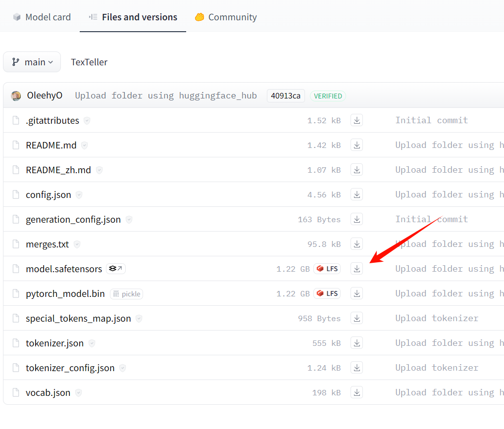The width and height of the screenshot is (504, 429).
Task: Switch to the Model card tab
Action: click(42, 17)
